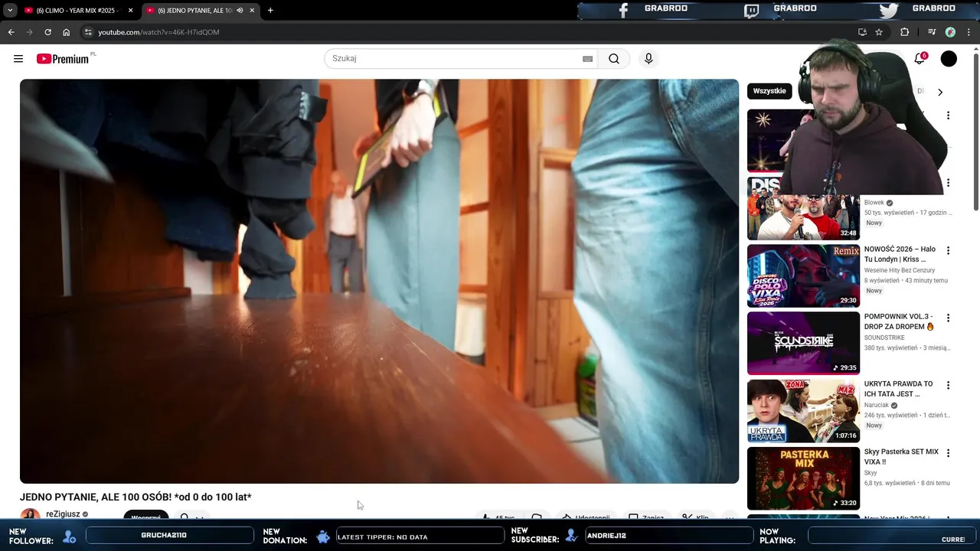Open the Chrome profile avatar
Screen dimensions: 980x551
coord(950,32)
